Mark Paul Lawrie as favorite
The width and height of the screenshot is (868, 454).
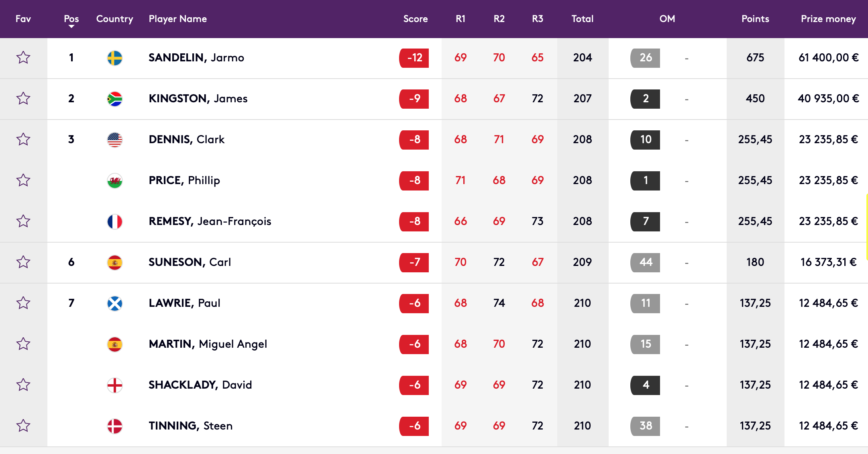23,303
